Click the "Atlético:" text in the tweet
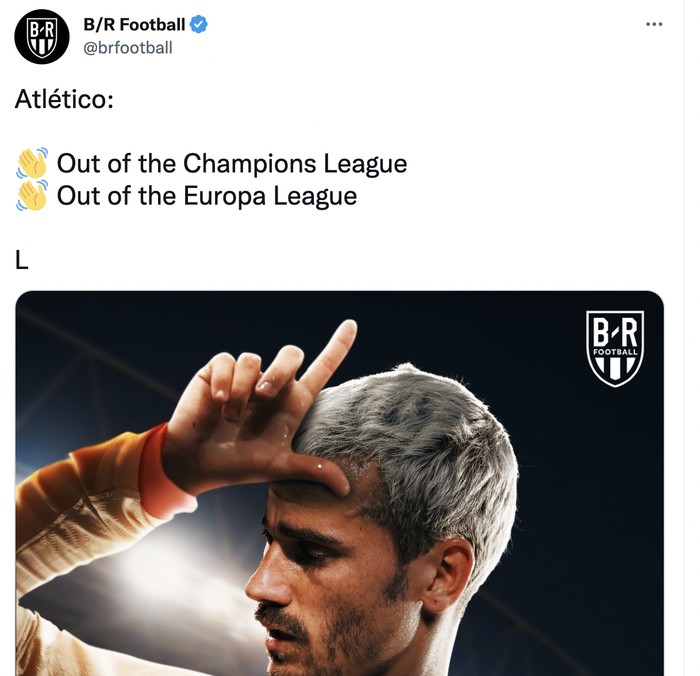The width and height of the screenshot is (700, 676). pos(64,99)
